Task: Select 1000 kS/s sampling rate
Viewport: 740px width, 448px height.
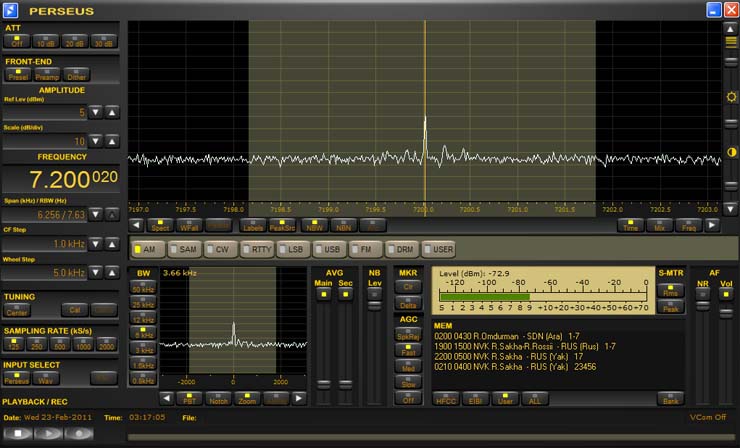Action: pos(83,344)
